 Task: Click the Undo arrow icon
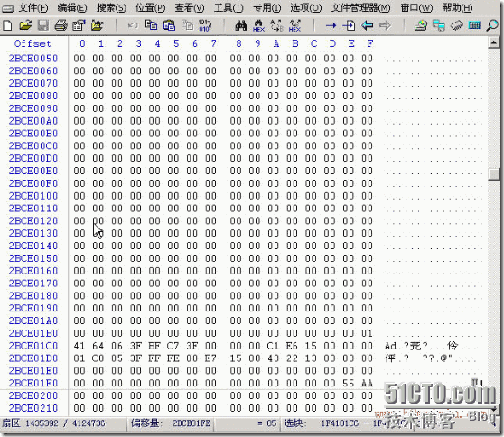133,25
